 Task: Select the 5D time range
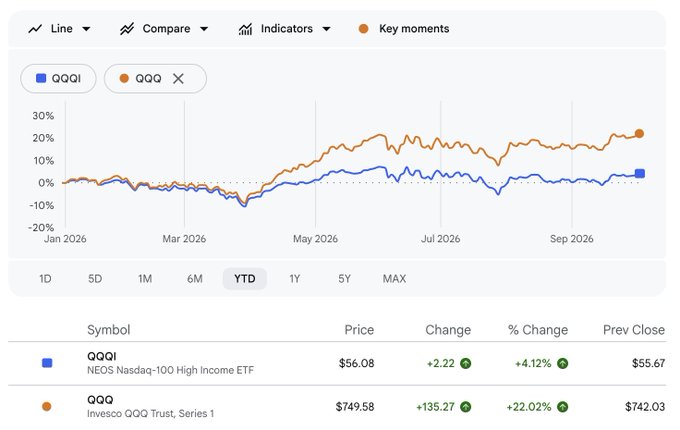95,279
